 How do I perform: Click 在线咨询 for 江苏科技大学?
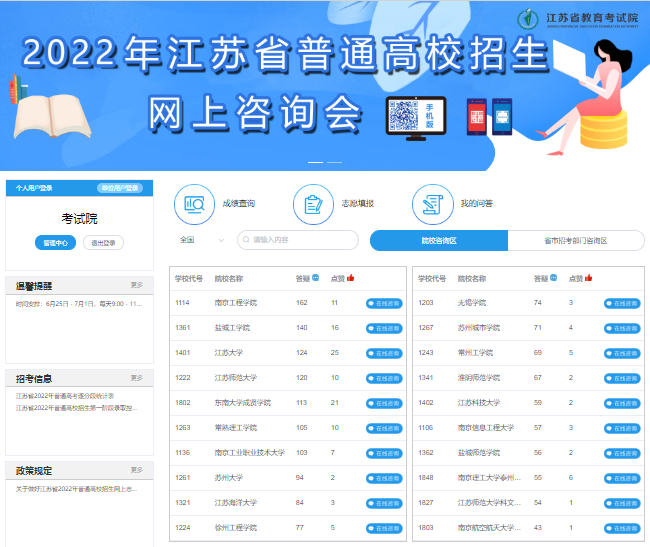622,404
